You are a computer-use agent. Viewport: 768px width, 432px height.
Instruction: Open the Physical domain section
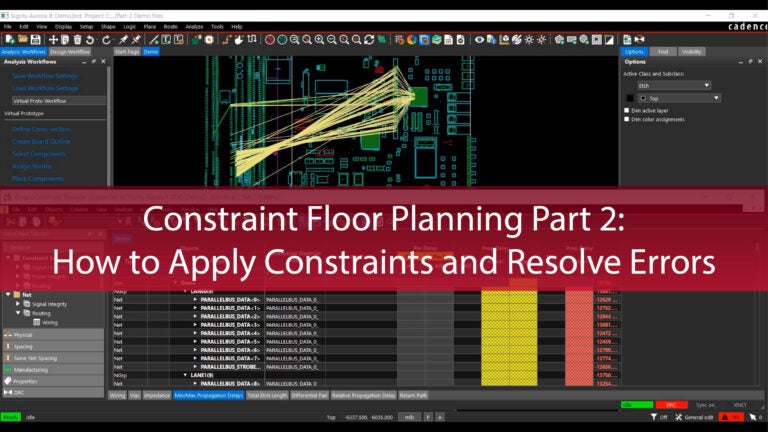click(x=53, y=335)
